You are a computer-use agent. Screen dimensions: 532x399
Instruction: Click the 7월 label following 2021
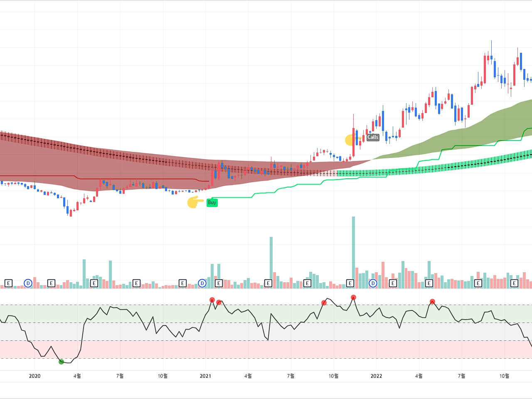point(291,376)
